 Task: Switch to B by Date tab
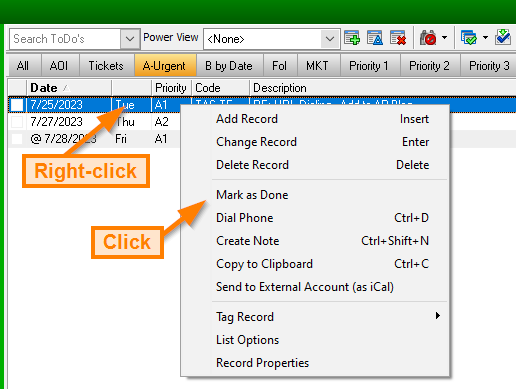(229, 66)
